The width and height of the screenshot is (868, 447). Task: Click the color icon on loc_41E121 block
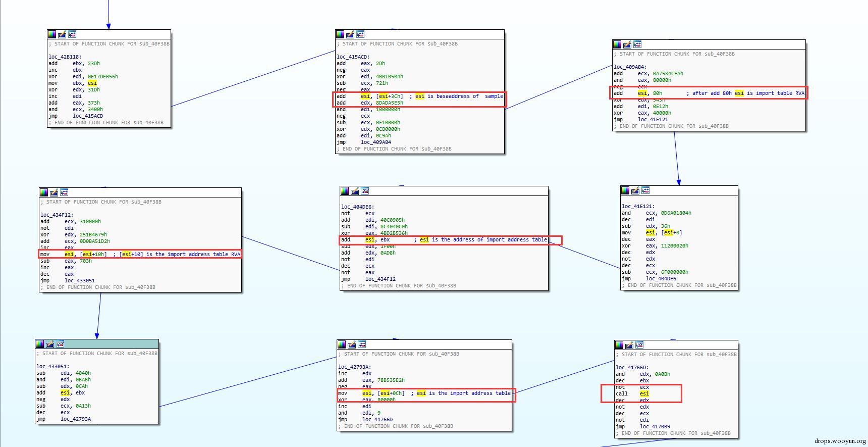pos(625,190)
